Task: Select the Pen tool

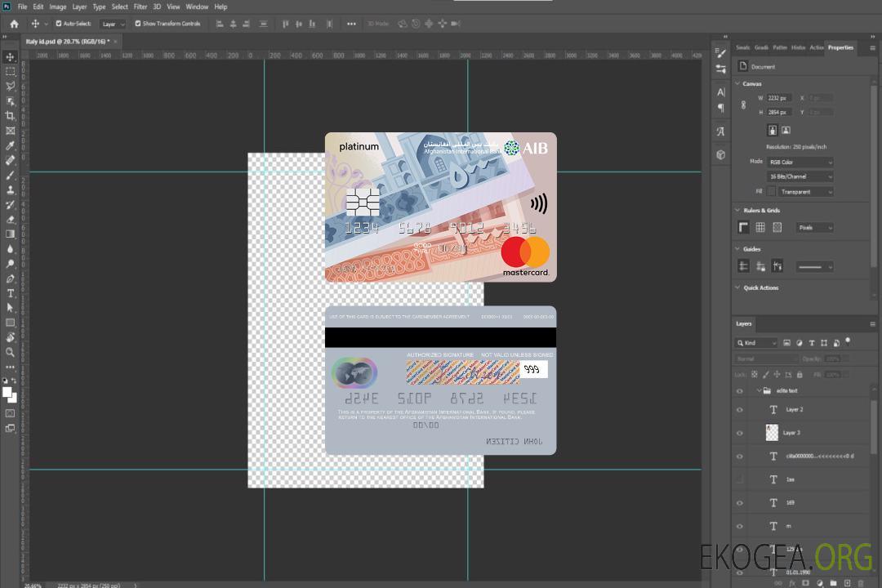Action: coord(10,278)
